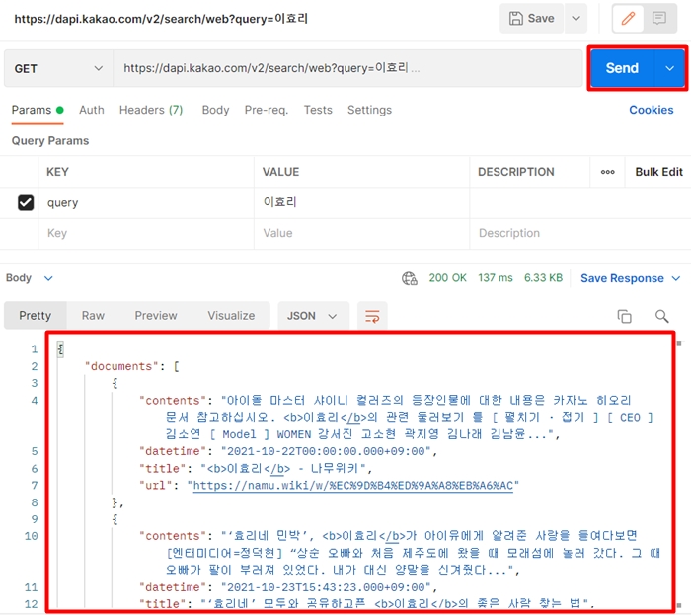This screenshot has width=691, height=616.
Task: Select the Preview response view
Action: pos(156,316)
